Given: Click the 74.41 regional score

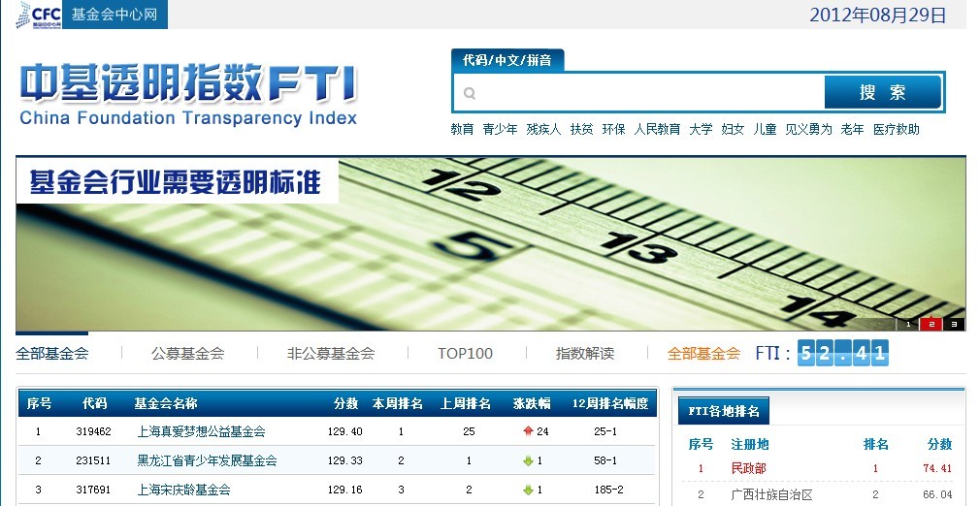Looking at the screenshot, I should 937,468.
